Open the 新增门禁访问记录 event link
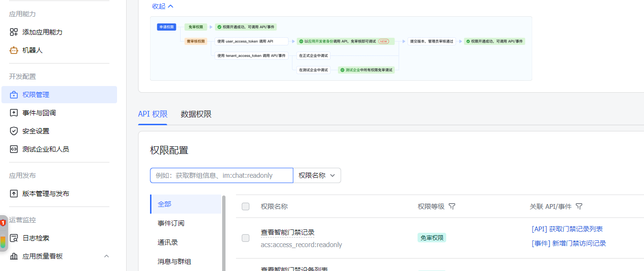Screen dimensions: 644x271 pos(569,243)
